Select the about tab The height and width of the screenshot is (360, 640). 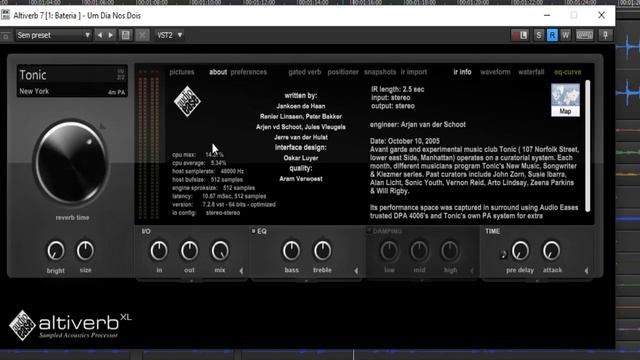(218, 72)
